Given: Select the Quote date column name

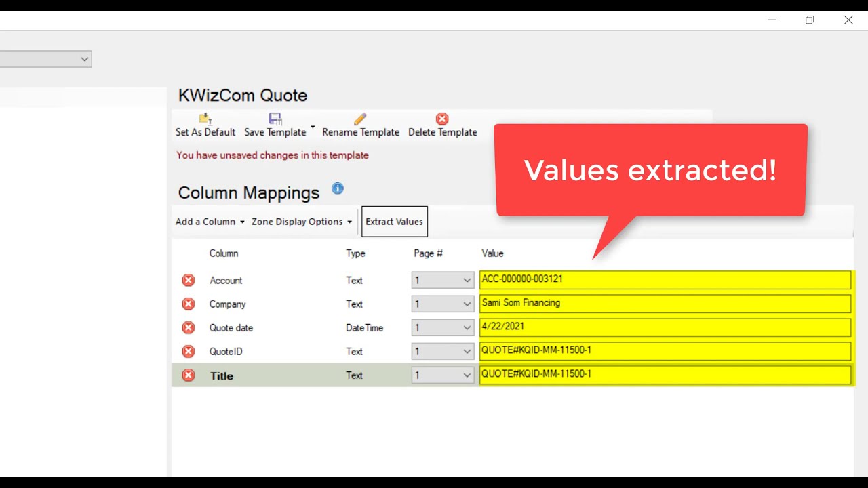Looking at the screenshot, I should coord(231,328).
